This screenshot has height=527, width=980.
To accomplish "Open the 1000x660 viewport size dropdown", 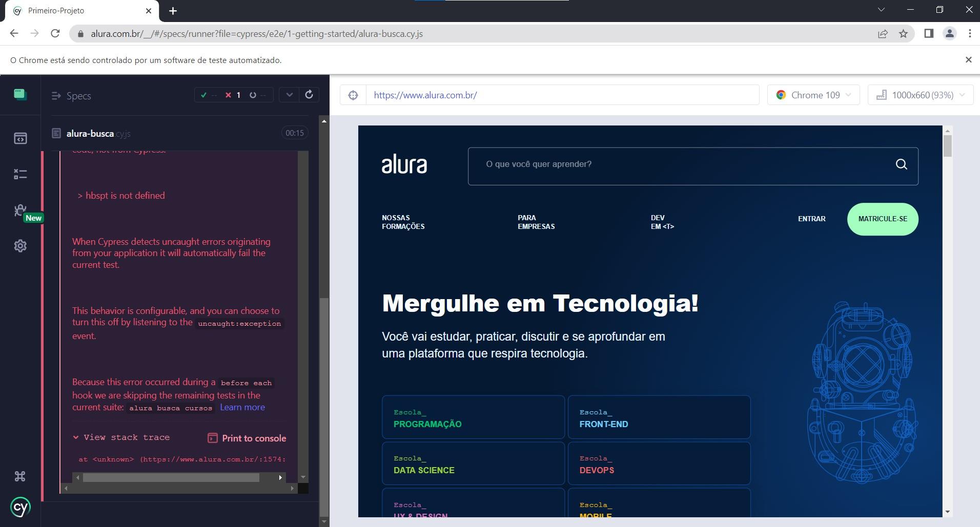I will [x=921, y=95].
